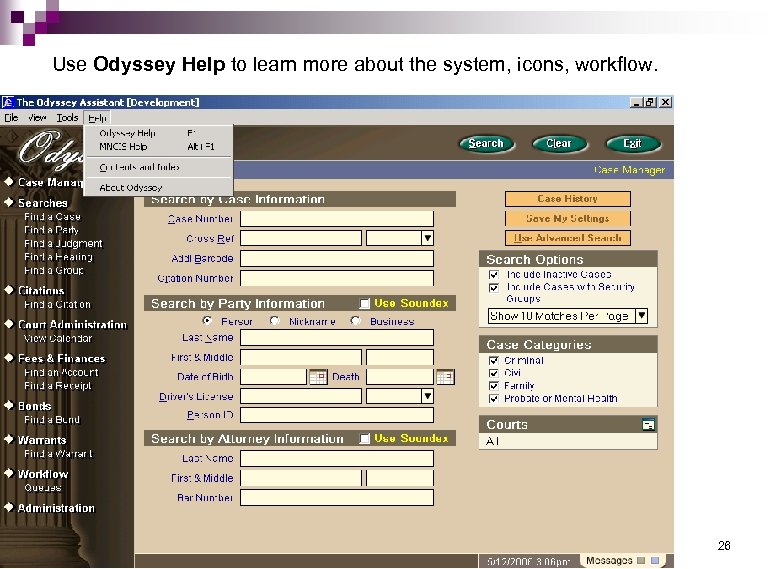Open the View menu

37,118
